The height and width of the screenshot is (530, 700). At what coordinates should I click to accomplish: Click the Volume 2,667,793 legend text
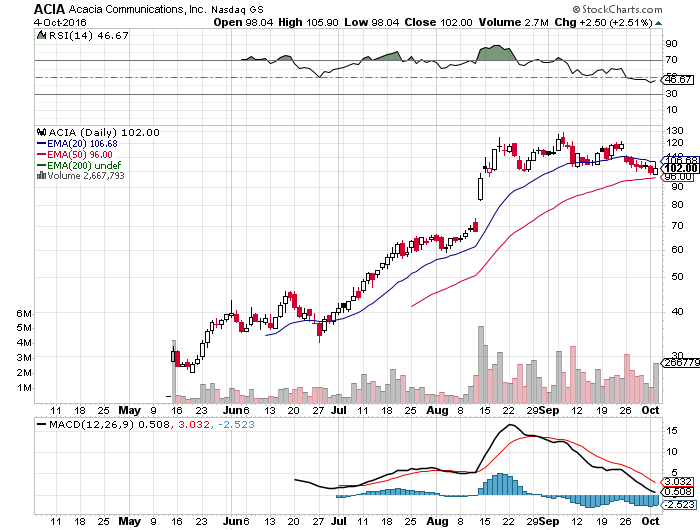tap(86, 176)
